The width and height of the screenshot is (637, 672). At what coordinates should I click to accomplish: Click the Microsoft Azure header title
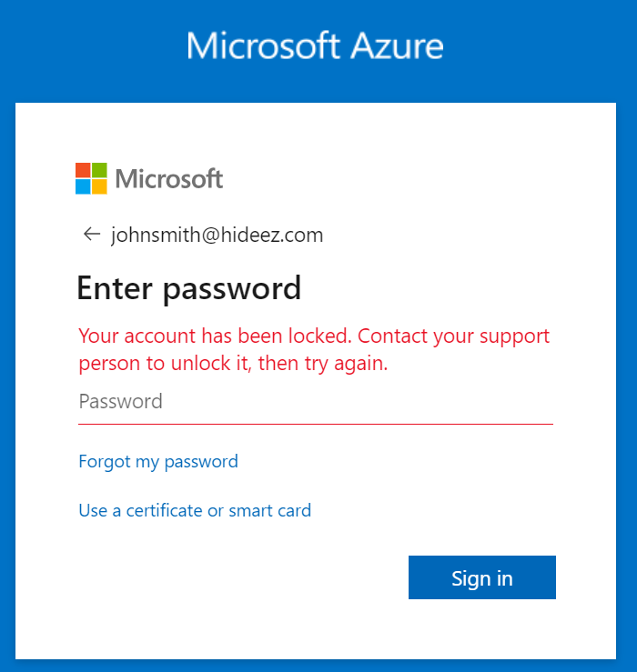coord(315,45)
